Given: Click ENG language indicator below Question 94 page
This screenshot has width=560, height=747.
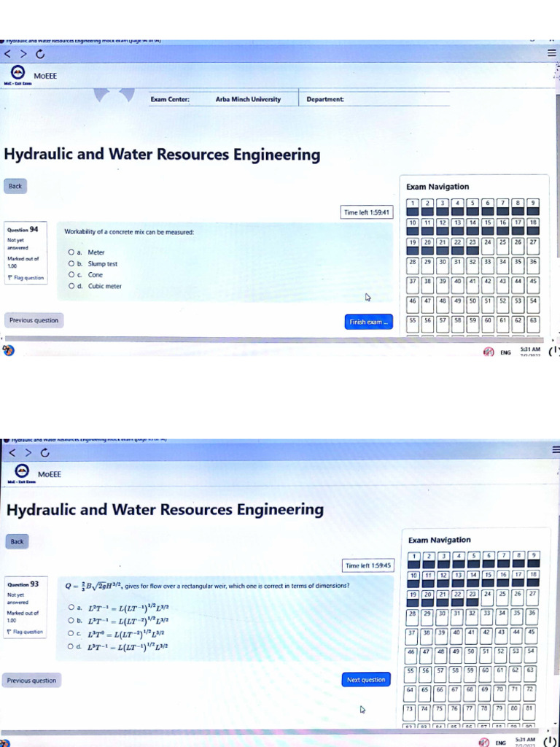Looking at the screenshot, I should 505,353.
